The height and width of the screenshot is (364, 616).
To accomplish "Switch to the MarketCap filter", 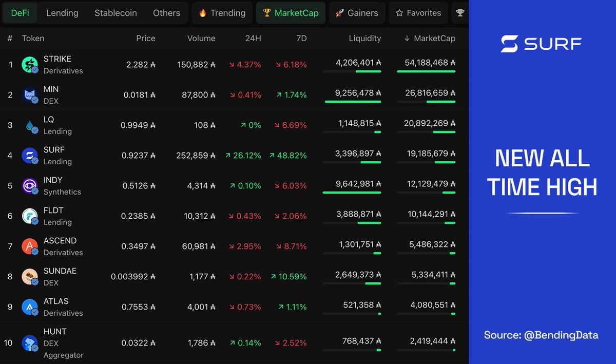I will tap(291, 13).
